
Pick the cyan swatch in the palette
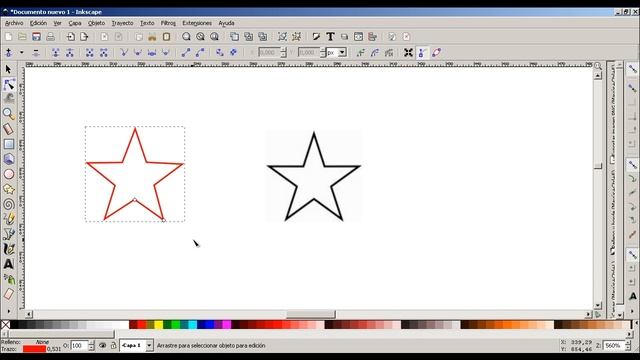tap(193, 325)
